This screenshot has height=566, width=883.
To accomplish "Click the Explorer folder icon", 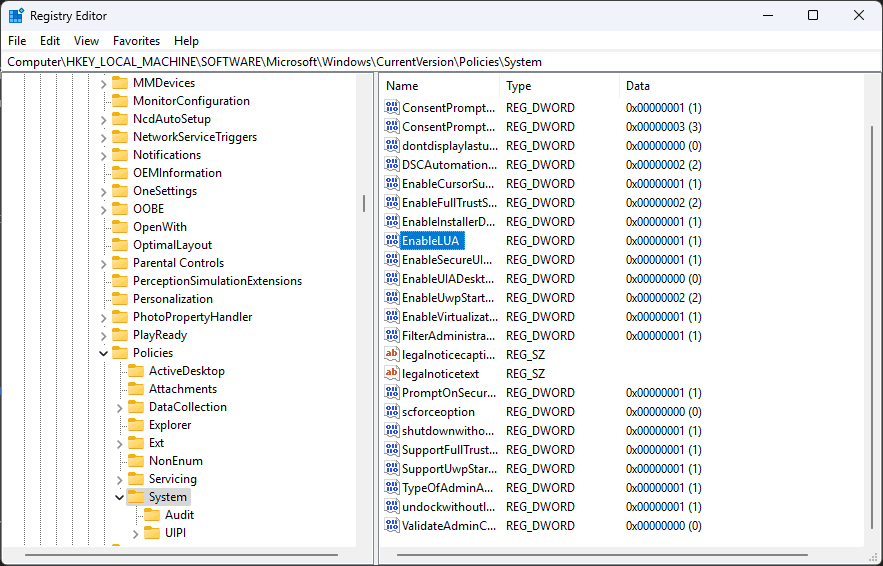I will [x=136, y=425].
